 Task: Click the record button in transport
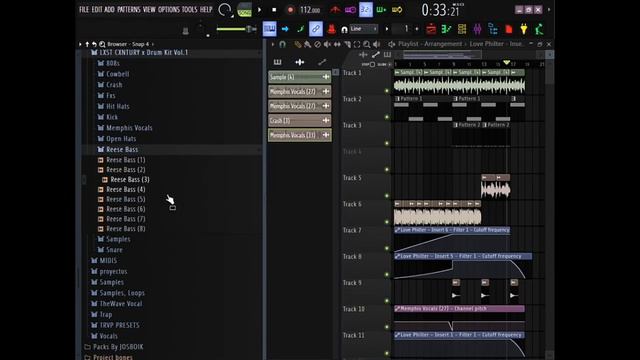coord(290,10)
